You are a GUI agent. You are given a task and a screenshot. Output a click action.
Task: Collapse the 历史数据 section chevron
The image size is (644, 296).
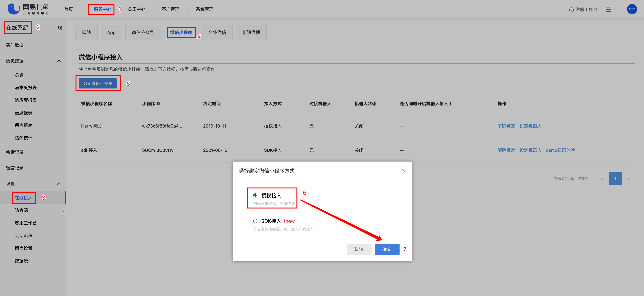(x=59, y=61)
